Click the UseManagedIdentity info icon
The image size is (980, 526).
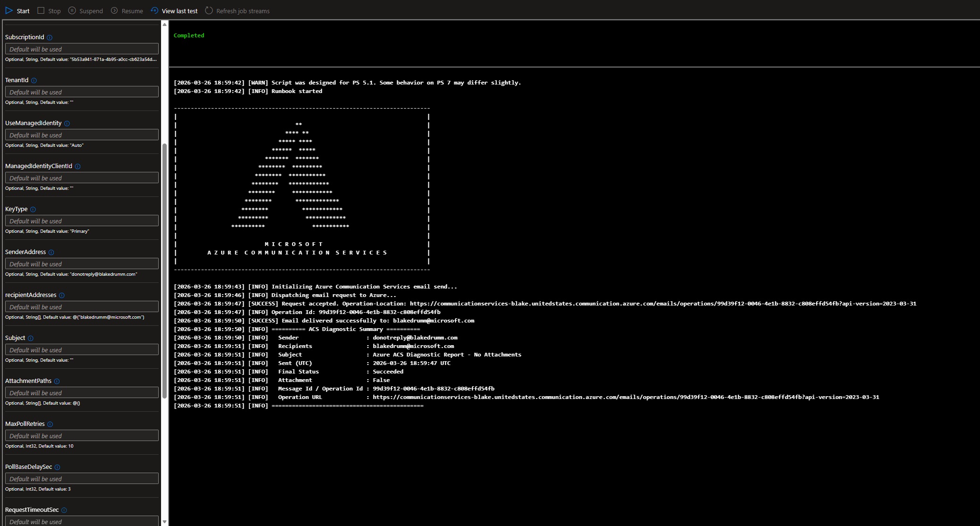pos(67,124)
